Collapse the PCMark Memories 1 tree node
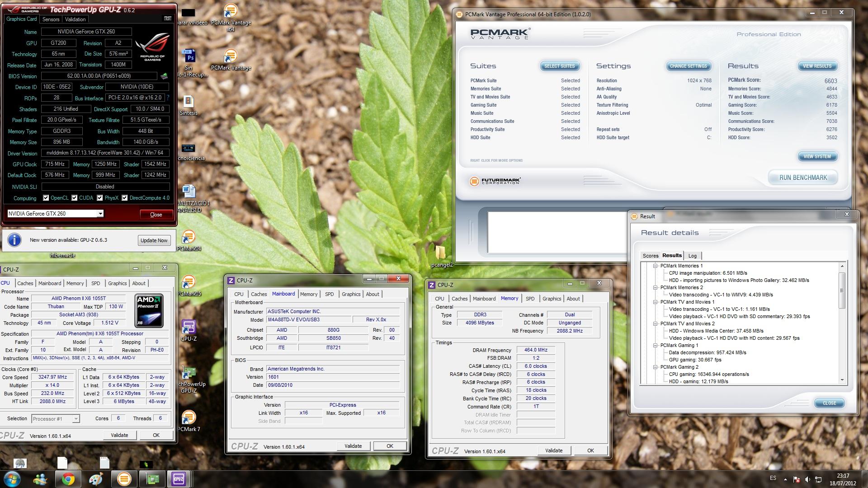 point(655,266)
